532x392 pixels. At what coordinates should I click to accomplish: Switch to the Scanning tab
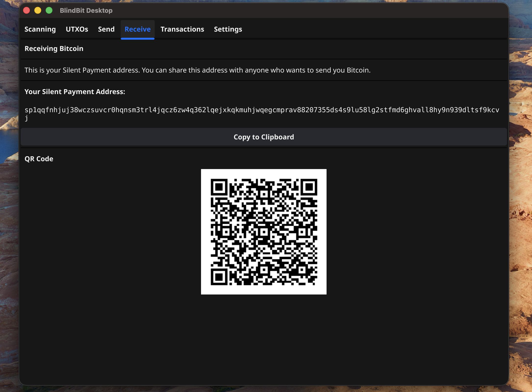pos(40,29)
